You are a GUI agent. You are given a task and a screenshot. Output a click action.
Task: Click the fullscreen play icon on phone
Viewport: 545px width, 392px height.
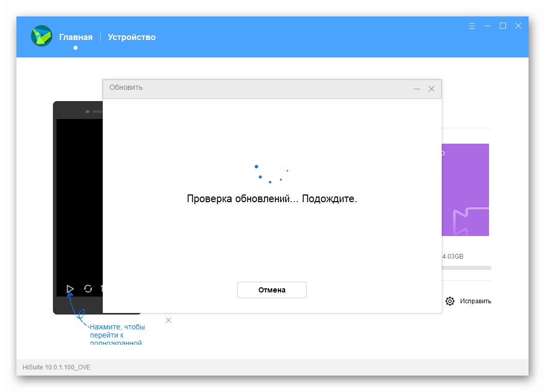coord(70,288)
